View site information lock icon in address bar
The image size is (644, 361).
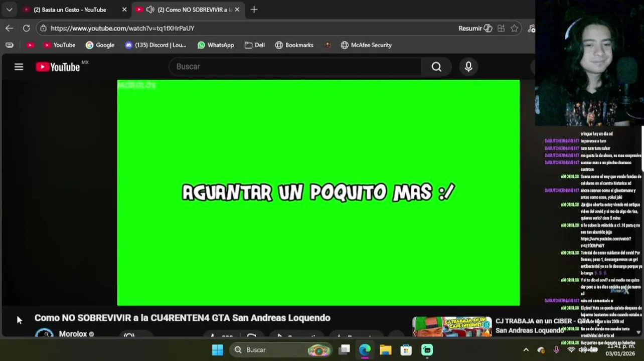(x=44, y=28)
